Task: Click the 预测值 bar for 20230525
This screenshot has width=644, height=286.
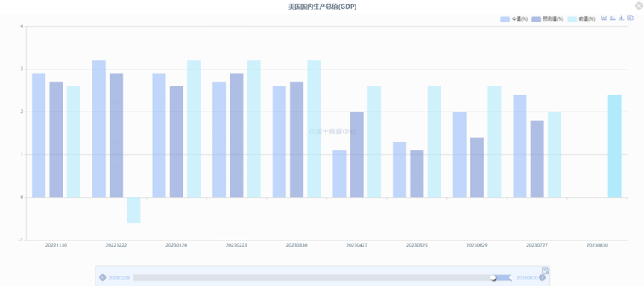Action: pyautogui.click(x=417, y=174)
